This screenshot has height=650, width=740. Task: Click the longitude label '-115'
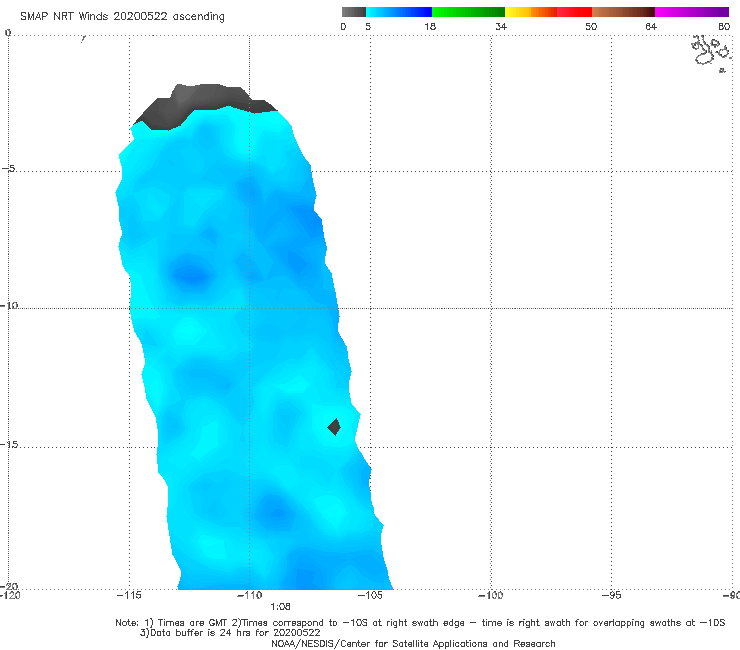[x=129, y=595]
